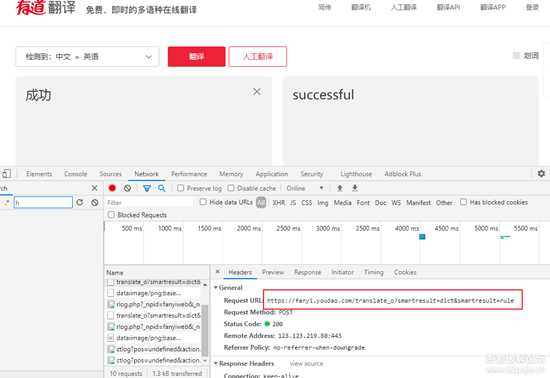Screen dimensions: 550x378
Task: Click 登录 in top navigation
Action: 532,7
